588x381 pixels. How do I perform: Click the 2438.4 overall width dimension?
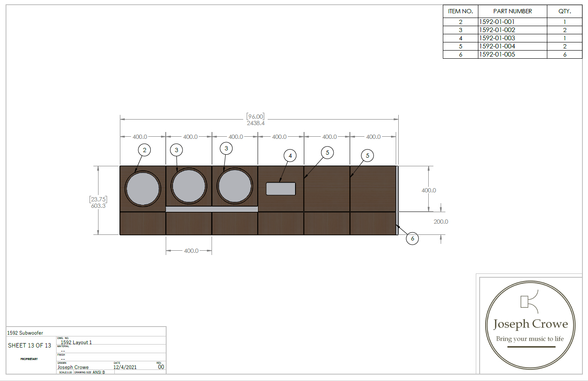tap(256, 123)
